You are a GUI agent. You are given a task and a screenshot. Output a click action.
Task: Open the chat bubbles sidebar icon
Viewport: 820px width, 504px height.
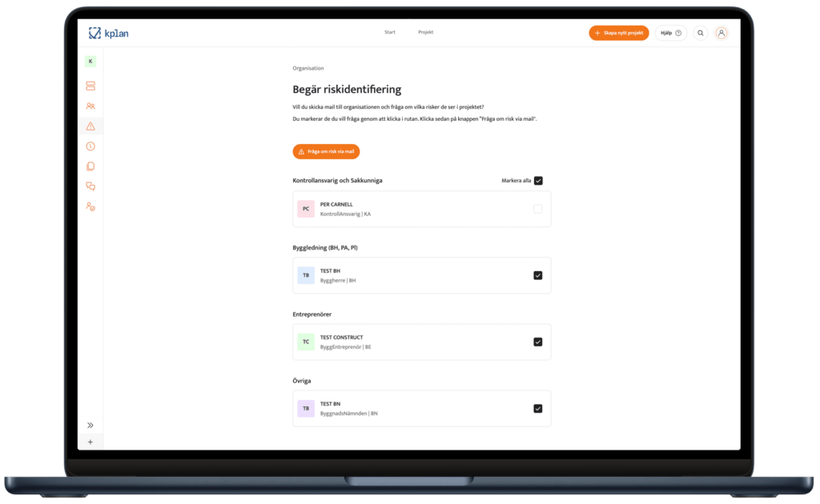[90, 186]
